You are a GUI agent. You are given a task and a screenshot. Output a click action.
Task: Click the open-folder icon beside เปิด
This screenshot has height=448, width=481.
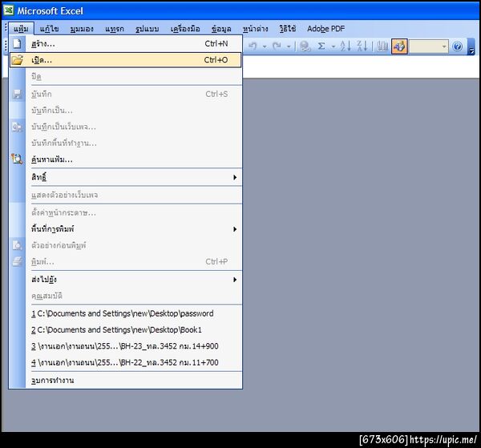click(x=17, y=60)
